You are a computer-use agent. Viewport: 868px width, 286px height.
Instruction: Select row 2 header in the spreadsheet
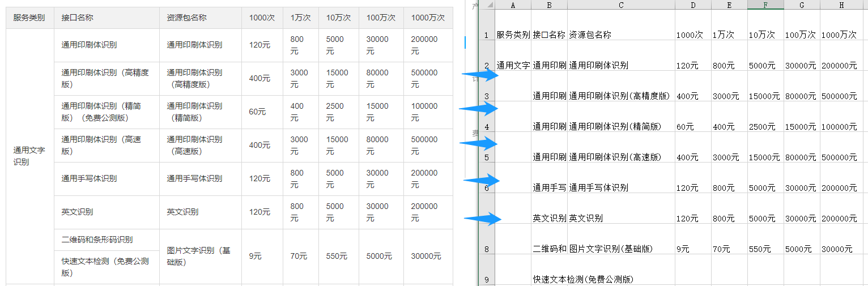[x=487, y=56]
